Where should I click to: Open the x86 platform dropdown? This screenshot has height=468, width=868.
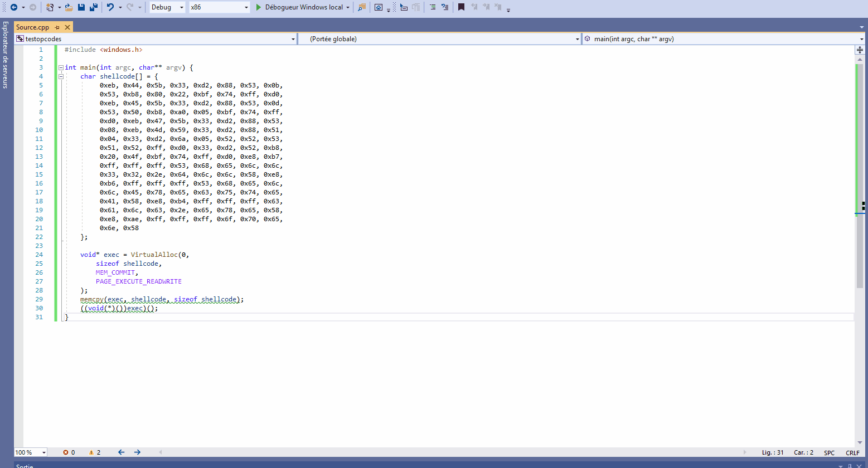coord(219,7)
